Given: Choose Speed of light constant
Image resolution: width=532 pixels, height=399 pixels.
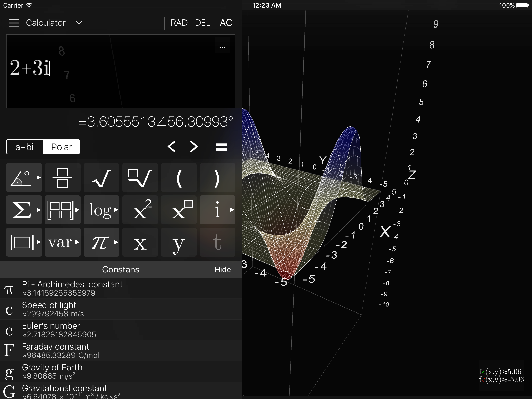Looking at the screenshot, I should coord(121,309).
